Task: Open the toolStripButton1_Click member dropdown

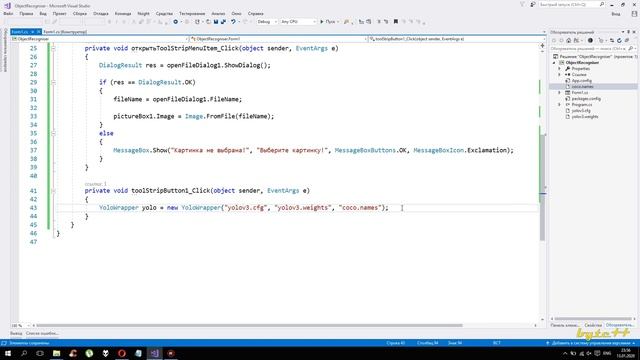Action: [x=457, y=39]
